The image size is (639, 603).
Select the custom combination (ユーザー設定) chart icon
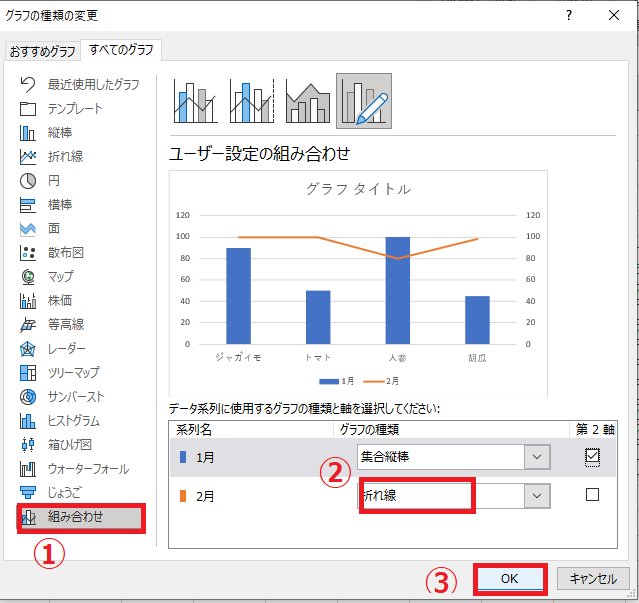pos(364,101)
